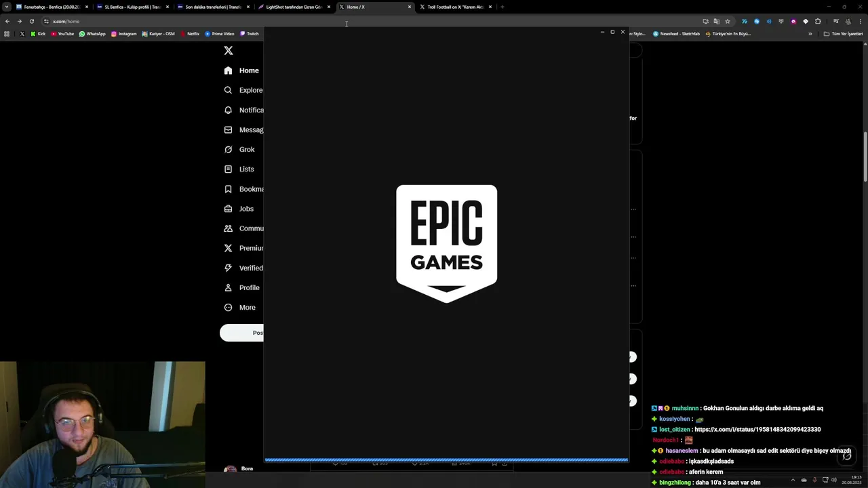Open X Notifications from the sidebar

coord(243,110)
